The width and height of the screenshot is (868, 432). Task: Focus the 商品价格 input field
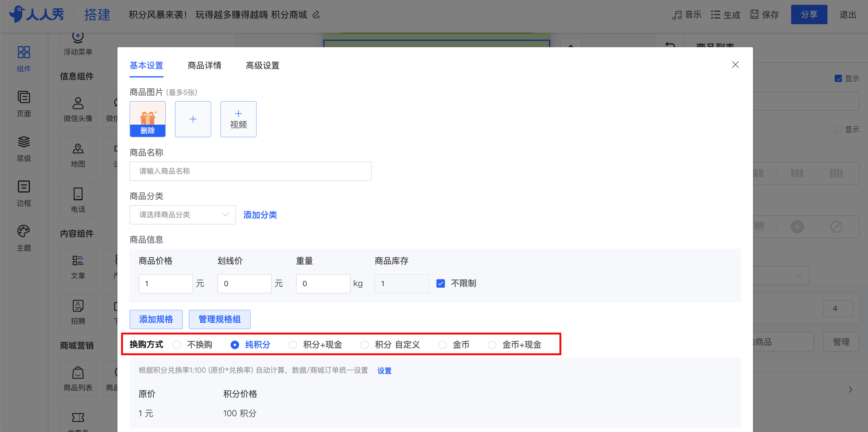(166, 283)
